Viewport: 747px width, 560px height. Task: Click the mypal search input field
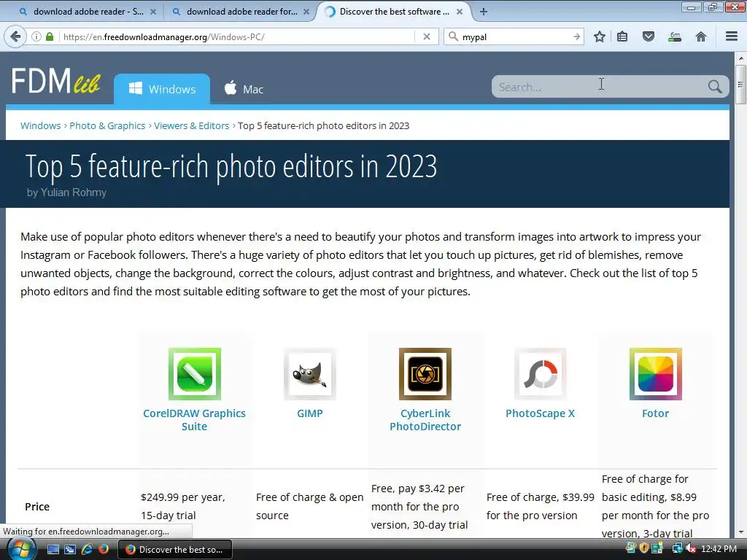click(516, 36)
